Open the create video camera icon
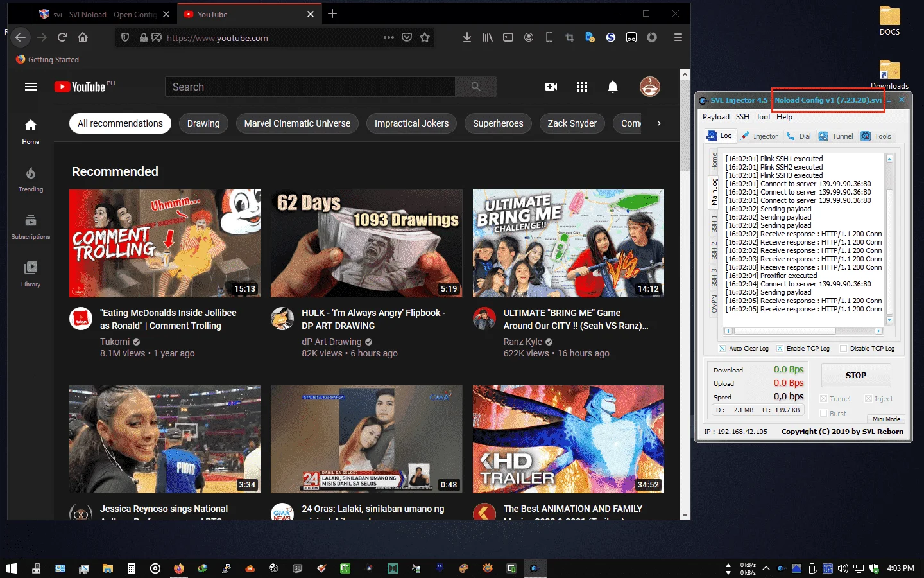Image resolution: width=924 pixels, height=578 pixels. coord(551,87)
